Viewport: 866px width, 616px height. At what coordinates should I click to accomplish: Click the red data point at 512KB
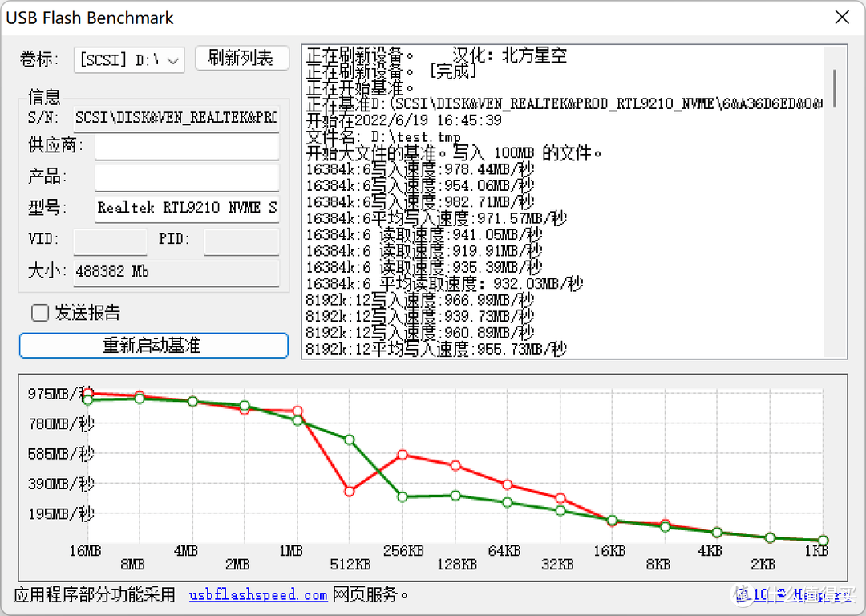[349, 491]
